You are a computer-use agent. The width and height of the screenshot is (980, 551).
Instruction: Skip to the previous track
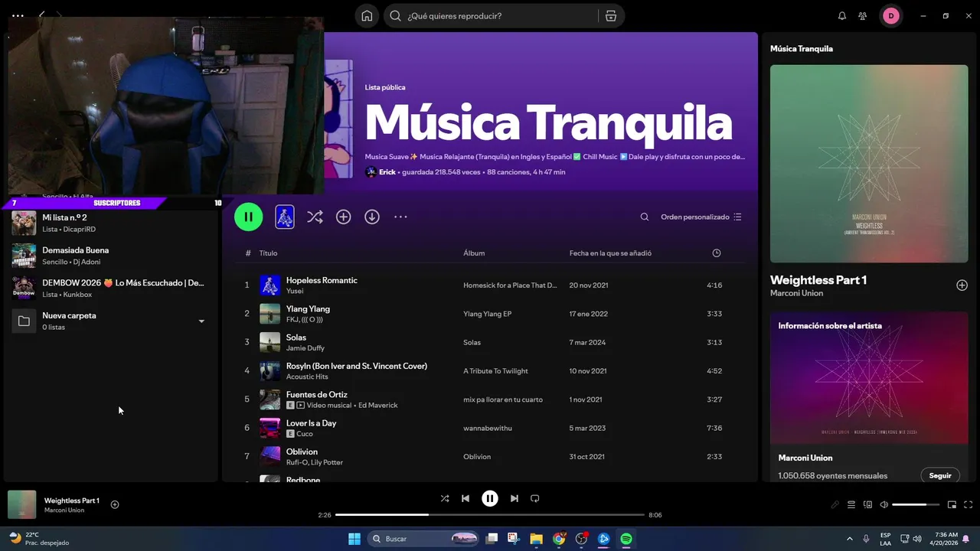(x=465, y=498)
